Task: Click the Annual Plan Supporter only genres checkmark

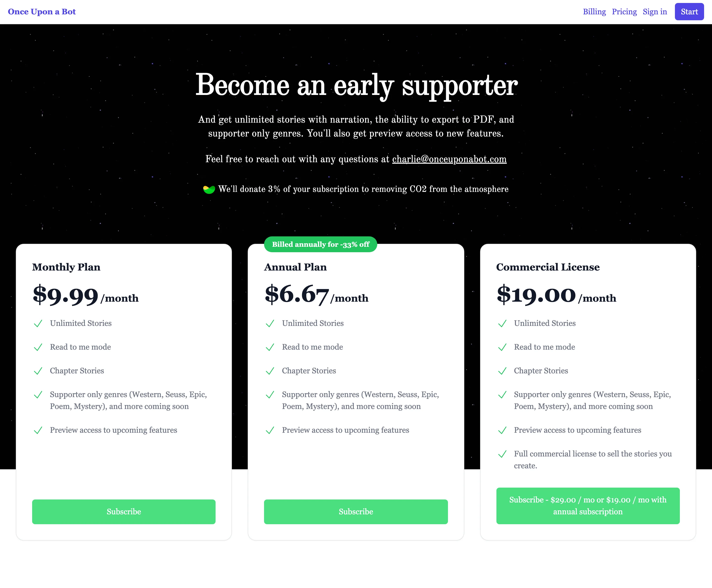Action: pos(270,395)
